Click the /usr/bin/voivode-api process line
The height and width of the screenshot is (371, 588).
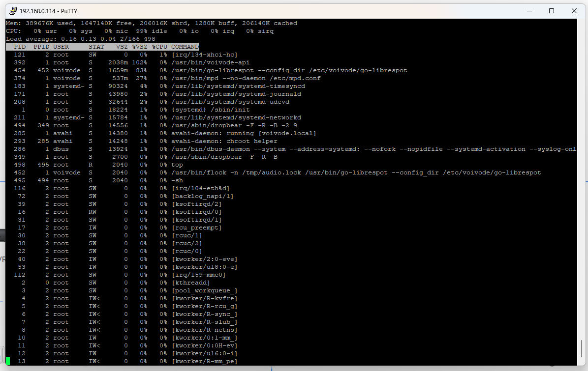132,62
